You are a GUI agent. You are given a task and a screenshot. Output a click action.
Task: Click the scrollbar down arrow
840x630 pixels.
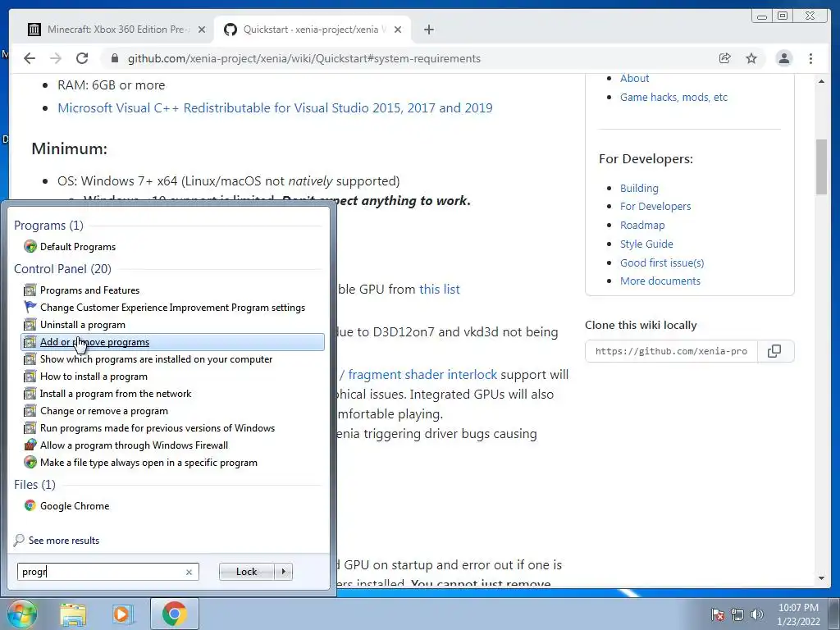(821, 578)
